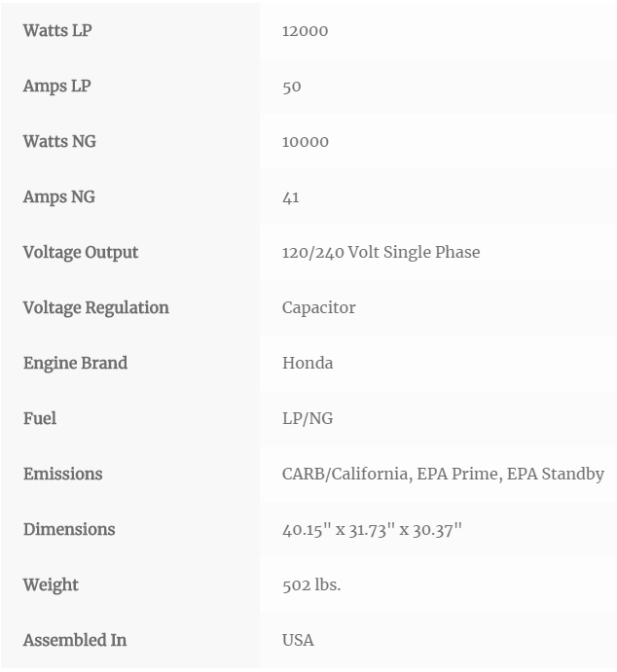Select the 502 lbs. weight value

(x=311, y=585)
